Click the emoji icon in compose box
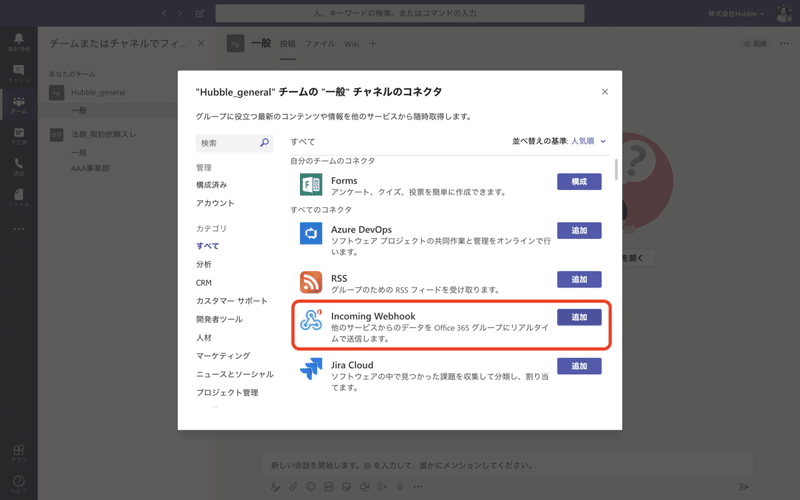Image resolution: width=800 pixels, height=500 pixels. tap(311, 487)
